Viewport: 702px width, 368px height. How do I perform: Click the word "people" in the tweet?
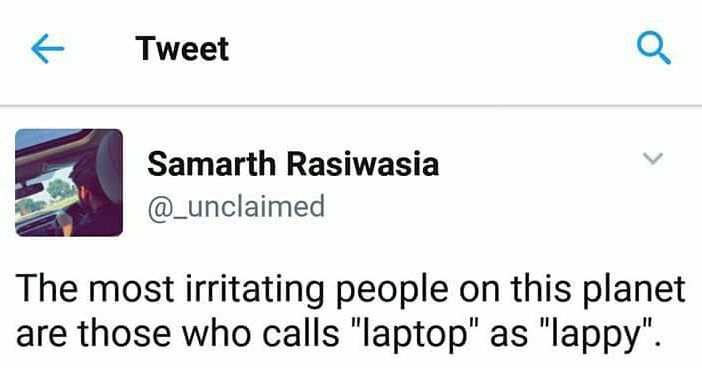point(392,290)
